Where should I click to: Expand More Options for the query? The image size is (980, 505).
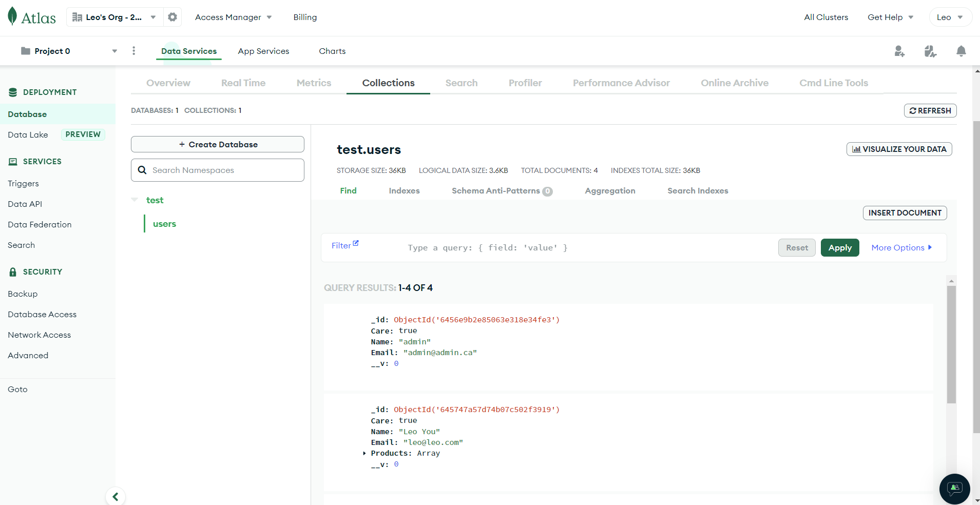(x=901, y=248)
